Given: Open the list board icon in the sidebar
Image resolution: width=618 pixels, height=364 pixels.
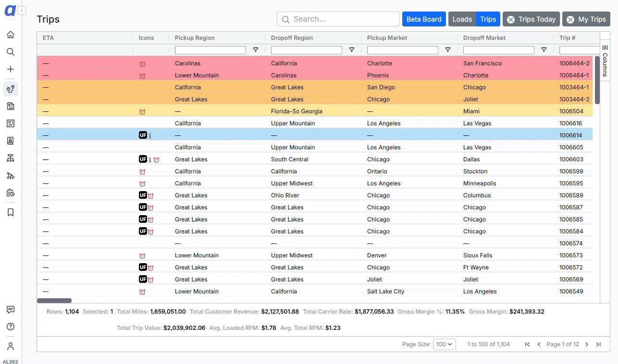Looking at the screenshot, I should (11, 123).
